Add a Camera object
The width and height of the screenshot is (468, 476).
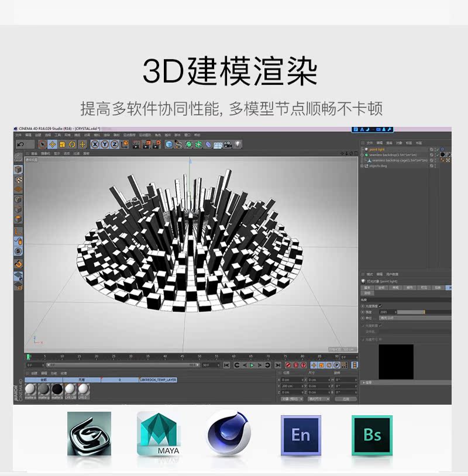(228, 145)
